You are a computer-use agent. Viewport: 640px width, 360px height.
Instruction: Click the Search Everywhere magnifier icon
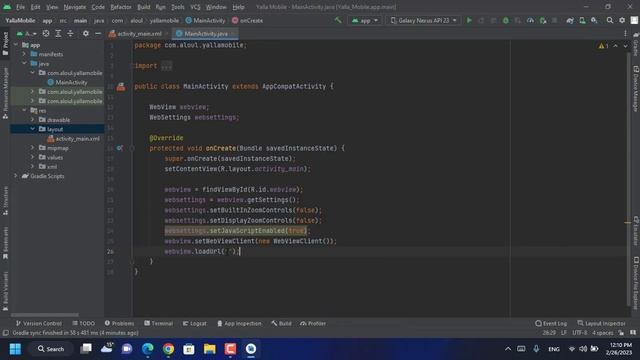click(610, 20)
